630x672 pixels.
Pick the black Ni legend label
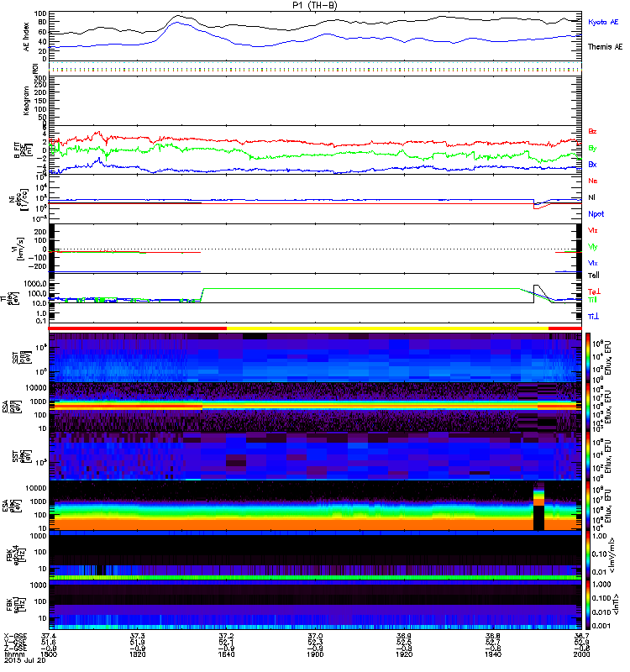point(591,197)
